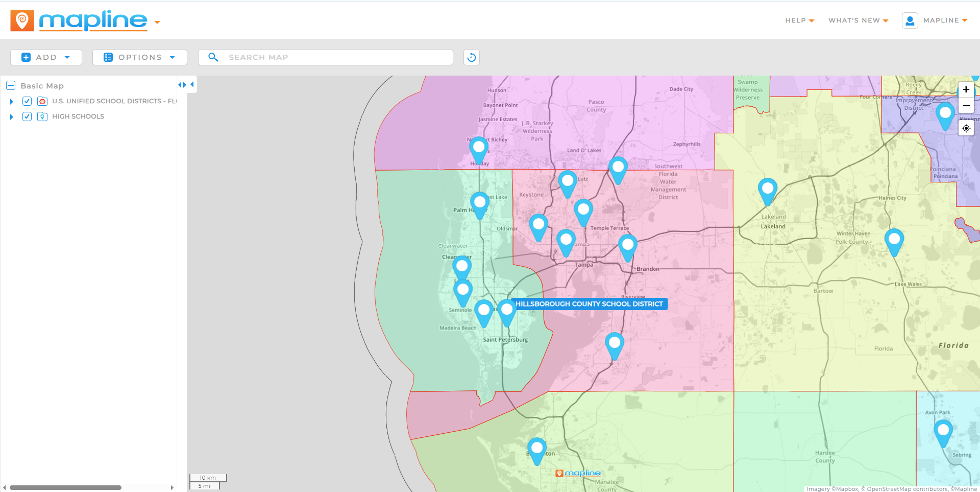980x492 pixels.
Task: Click the pin above Tampa label
Action: point(566,243)
